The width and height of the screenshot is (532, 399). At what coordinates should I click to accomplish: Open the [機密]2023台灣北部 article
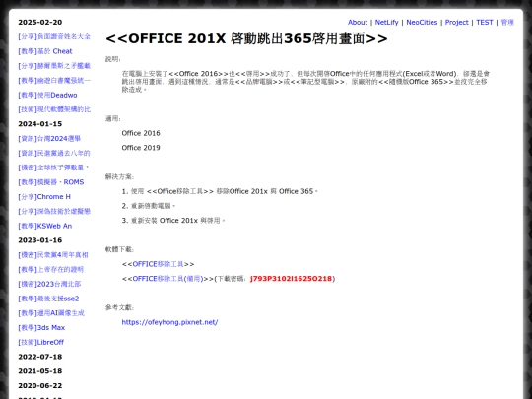49,284
